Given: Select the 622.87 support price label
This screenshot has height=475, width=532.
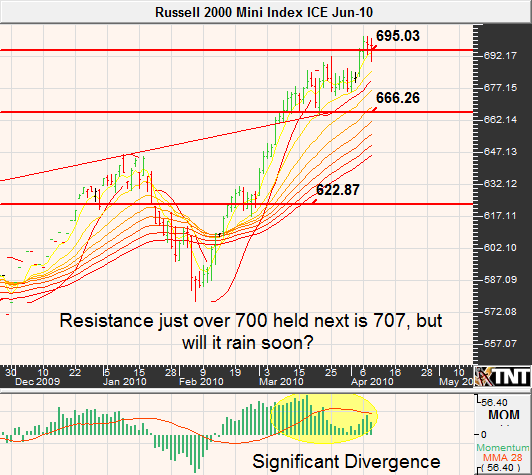Looking at the screenshot, I should [338, 190].
